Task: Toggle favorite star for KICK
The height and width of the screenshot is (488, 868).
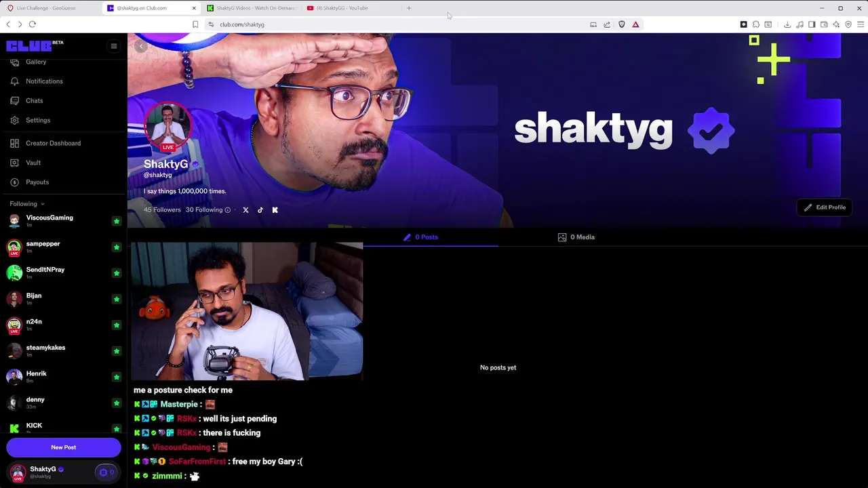Action: pyautogui.click(x=117, y=429)
